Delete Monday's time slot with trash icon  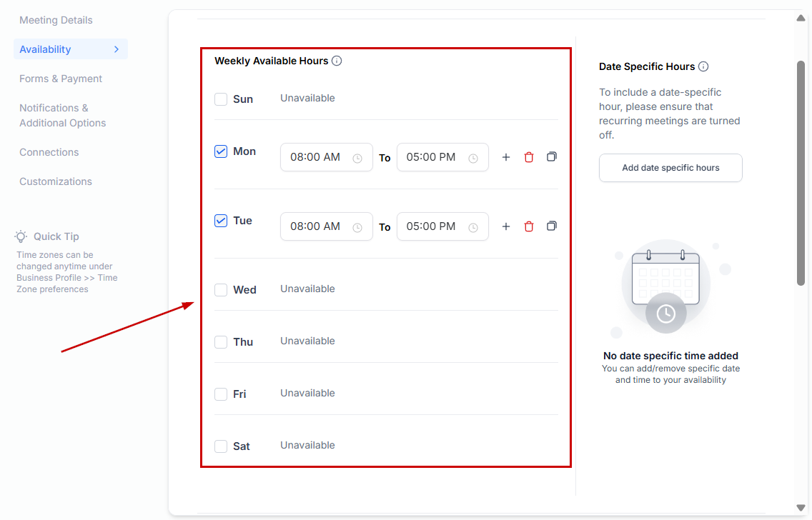pos(529,157)
